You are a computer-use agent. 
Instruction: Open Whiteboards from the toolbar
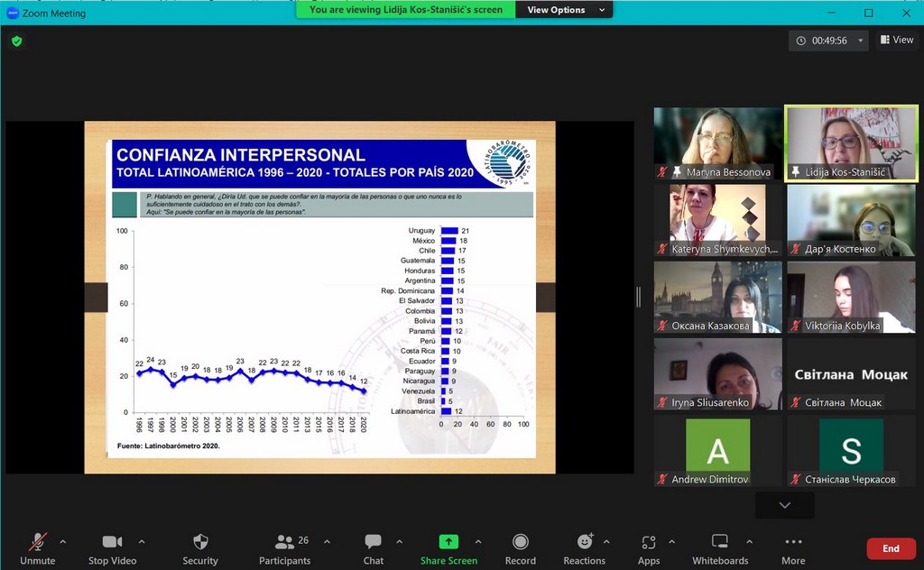point(719,548)
